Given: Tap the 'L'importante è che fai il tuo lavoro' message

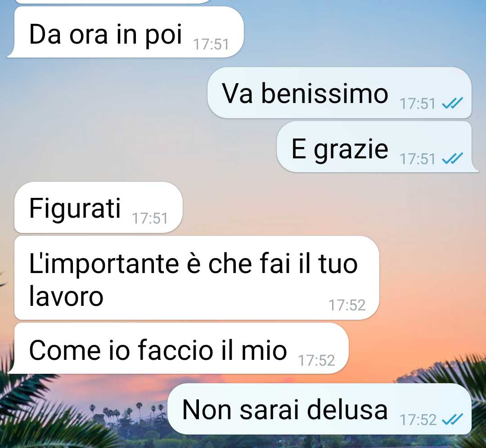Looking at the screenshot, I should [197, 278].
